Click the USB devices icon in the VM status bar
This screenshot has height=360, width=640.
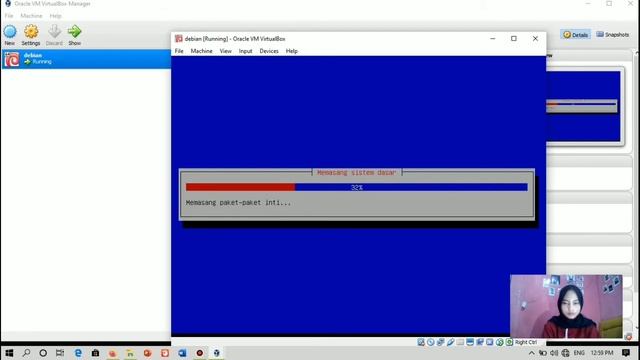pyautogui.click(x=450, y=342)
